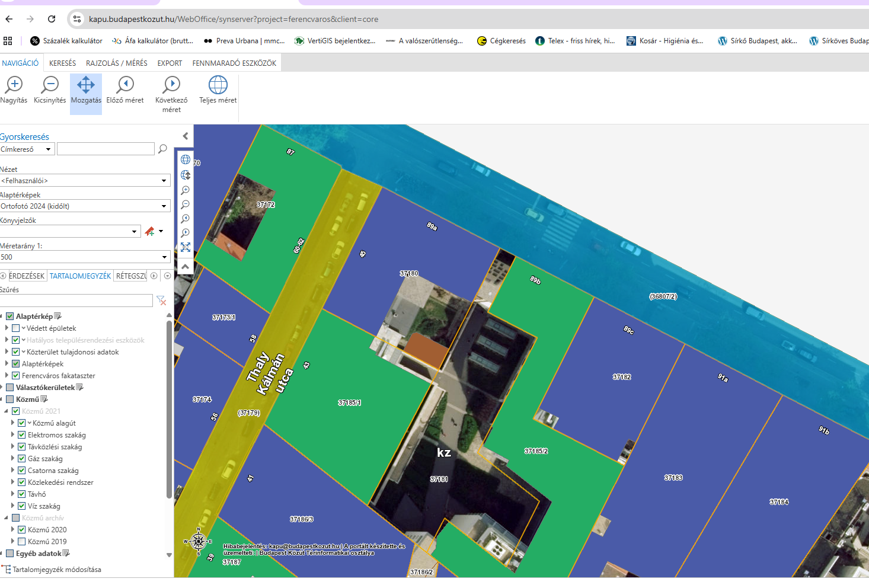869x588 pixels.
Task: Expand the Ferencváros fakataszter tree node
Action: [x=7, y=375]
